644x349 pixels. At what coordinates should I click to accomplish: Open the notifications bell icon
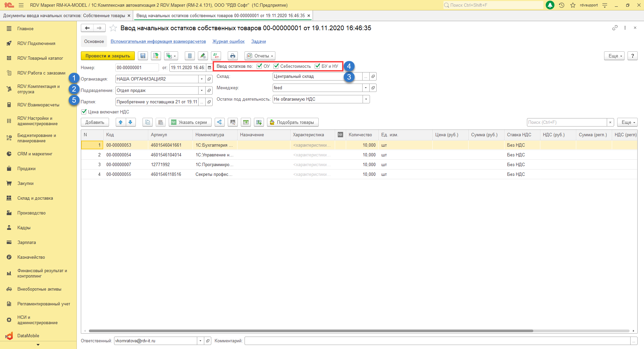tap(550, 5)
